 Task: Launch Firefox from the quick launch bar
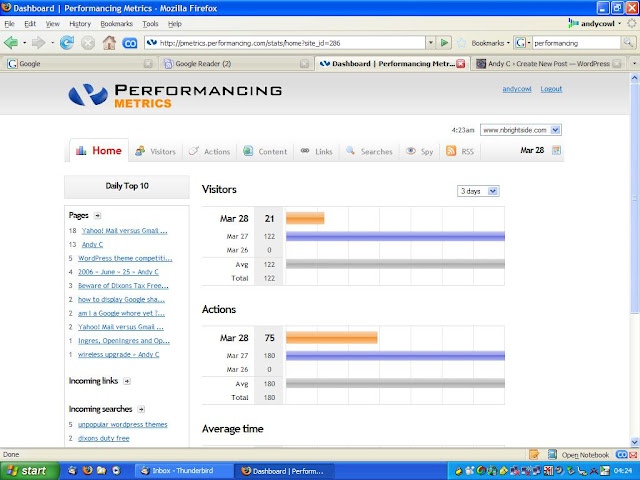coord(87,471)
